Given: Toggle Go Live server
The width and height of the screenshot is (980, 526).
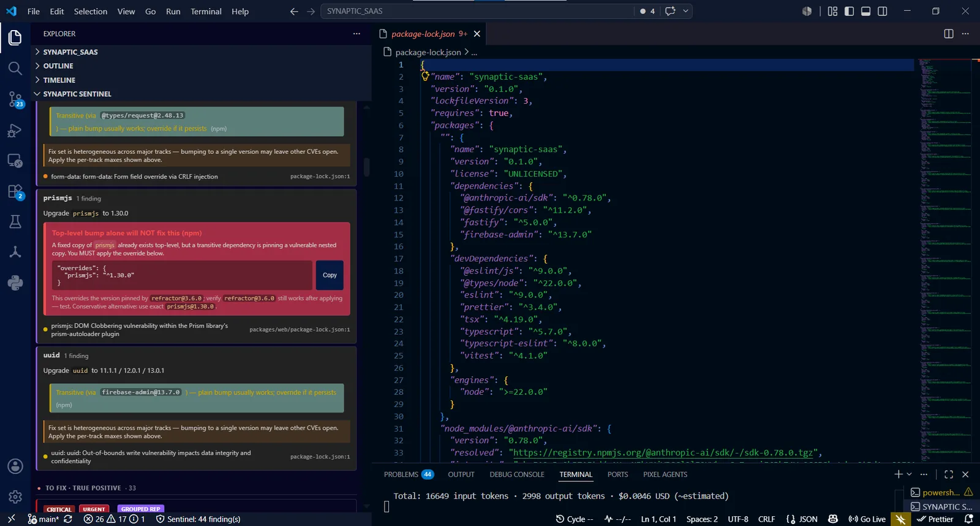Looking at the screenshot, I should (x=867, y=519).
